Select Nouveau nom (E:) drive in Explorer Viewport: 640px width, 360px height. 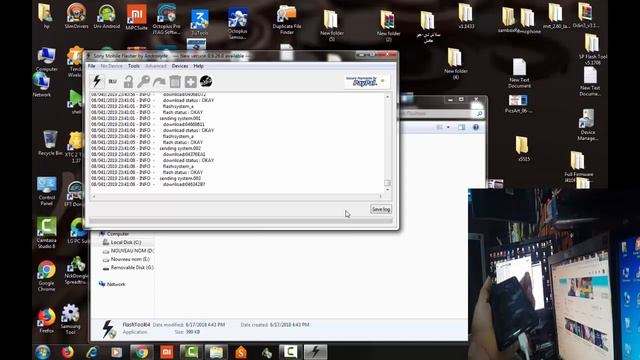click(x=126, y=259)
